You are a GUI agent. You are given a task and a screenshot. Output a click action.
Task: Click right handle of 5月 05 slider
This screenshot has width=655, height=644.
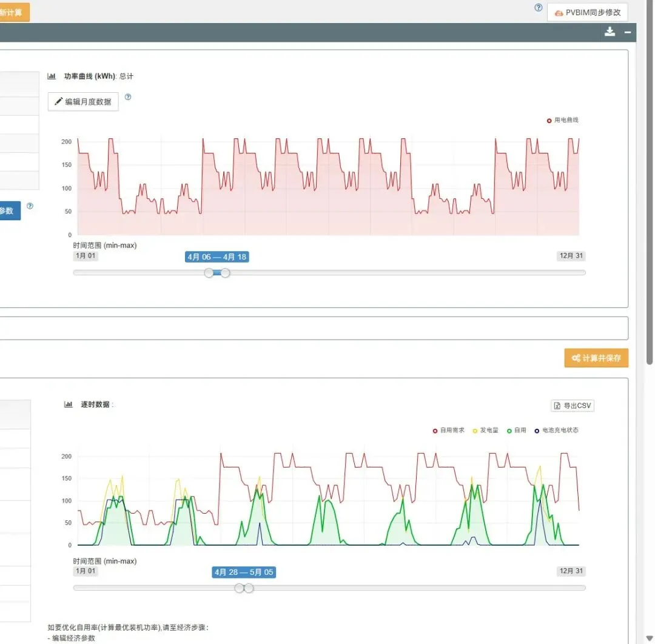pyautogui.click(x=249, y=588)
